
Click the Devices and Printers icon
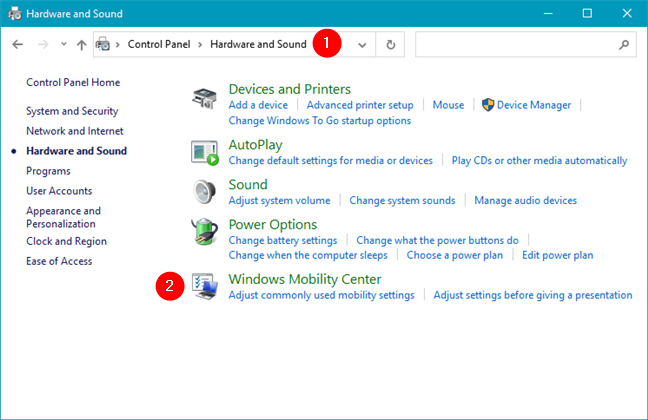pyautogui.click(x=204, y=98)
